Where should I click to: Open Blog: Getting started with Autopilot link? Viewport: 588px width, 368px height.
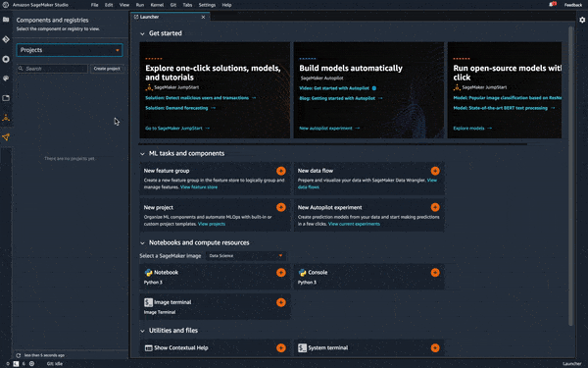(x=341, y=98)
